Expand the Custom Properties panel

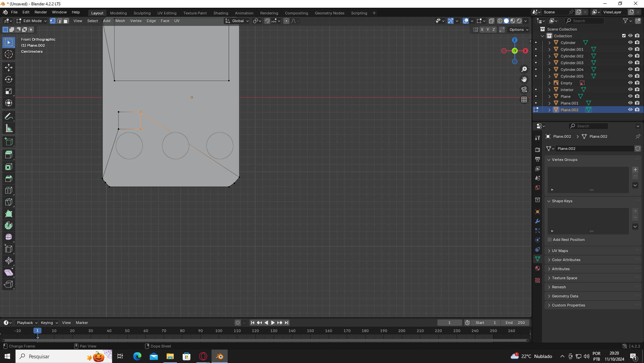point(593,305)
